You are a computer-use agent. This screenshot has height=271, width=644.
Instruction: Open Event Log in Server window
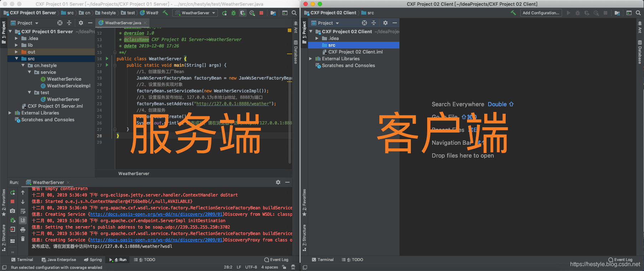(276, 260)
